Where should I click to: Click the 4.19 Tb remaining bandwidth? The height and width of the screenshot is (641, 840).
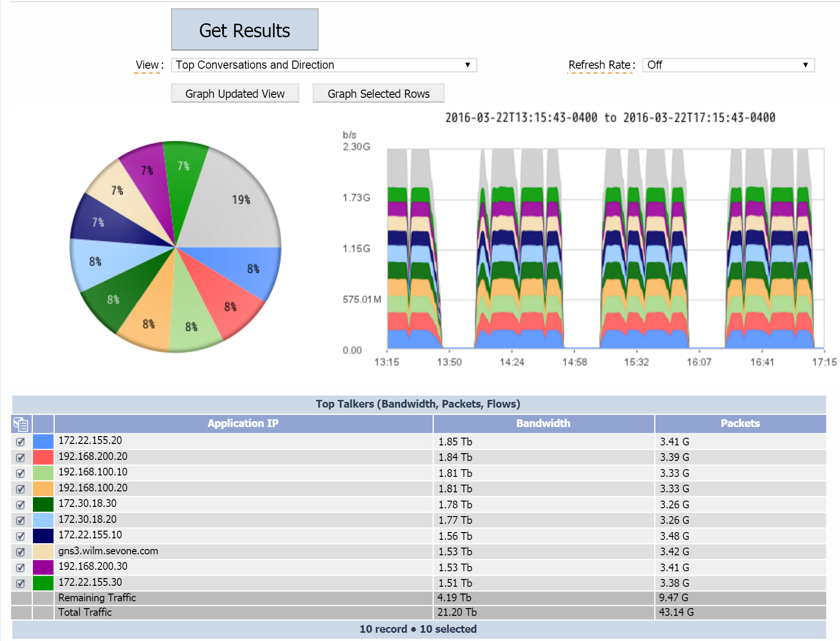tap(454, 598)
